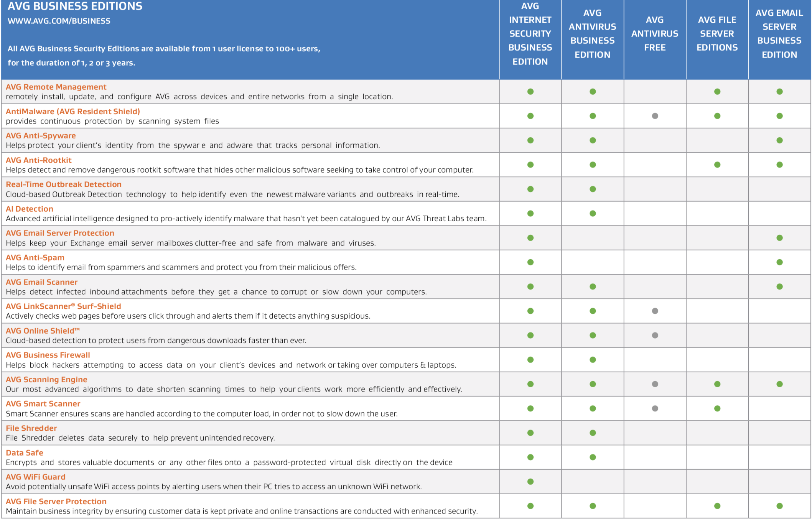Open the WWW.AVG.COM/BUSINESS link

tap(59, 21)
